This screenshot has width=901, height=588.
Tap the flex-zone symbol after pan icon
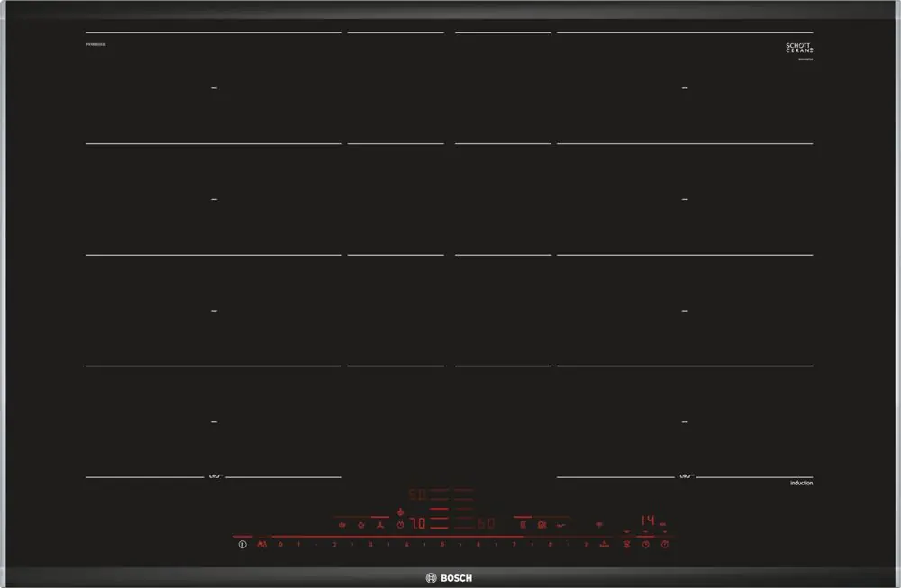click(560, 525)
